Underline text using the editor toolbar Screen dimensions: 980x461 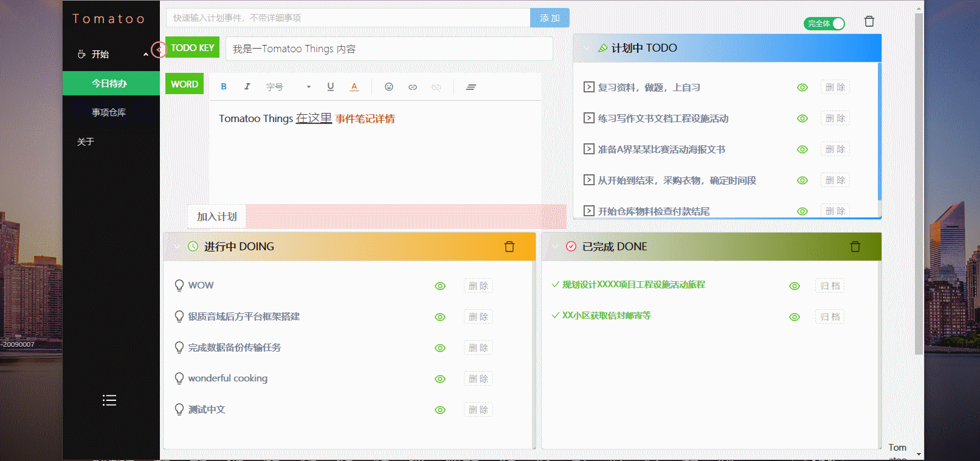click(331, 87)
